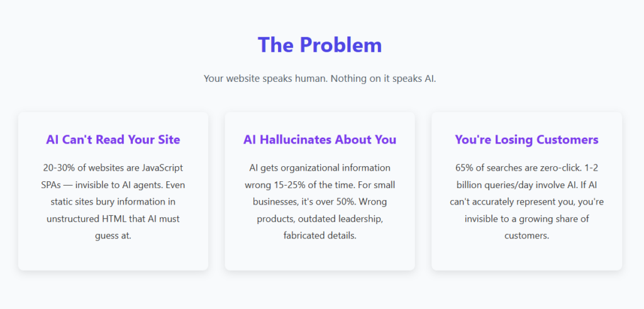Select the "AI Hallucinates About You" heading
This screenshot has width=644, height=309.
[x=319, y=140]
